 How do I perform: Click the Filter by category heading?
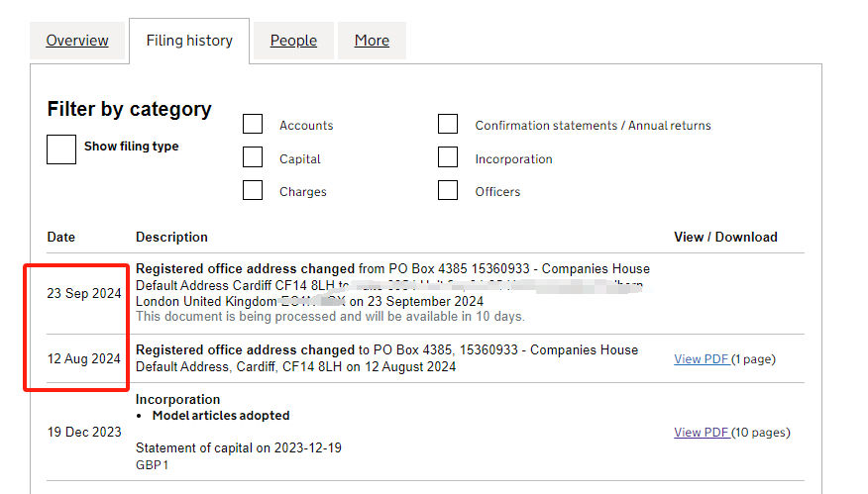pos(129,109)
